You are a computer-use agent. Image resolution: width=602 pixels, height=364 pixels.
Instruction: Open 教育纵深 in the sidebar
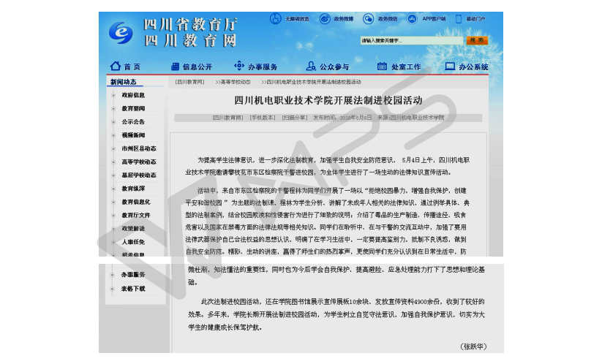click(133, 189)
